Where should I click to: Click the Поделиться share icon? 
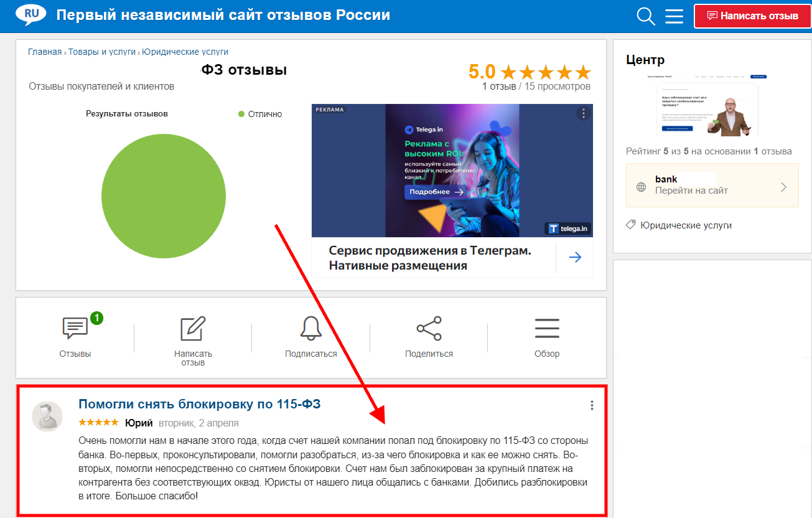(x=429, y=328)
